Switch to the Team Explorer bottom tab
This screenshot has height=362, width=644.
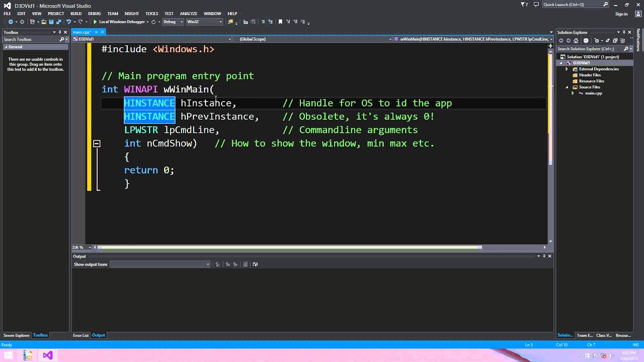(585, 335)
